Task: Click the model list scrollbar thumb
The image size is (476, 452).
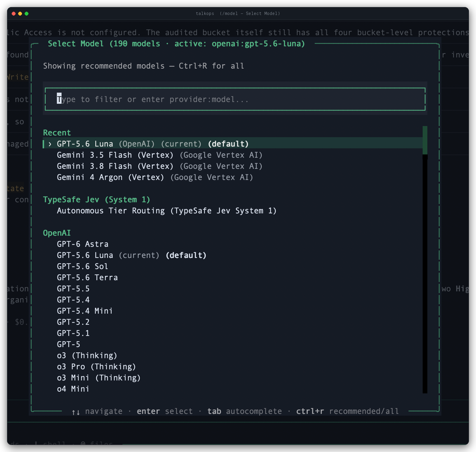Action: pyautogui.click(x=425, y=140)
